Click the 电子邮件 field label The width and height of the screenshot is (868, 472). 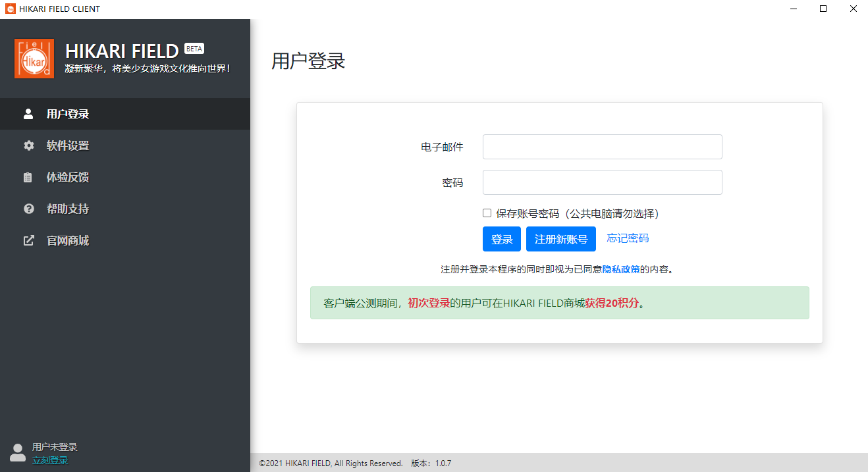442,147
